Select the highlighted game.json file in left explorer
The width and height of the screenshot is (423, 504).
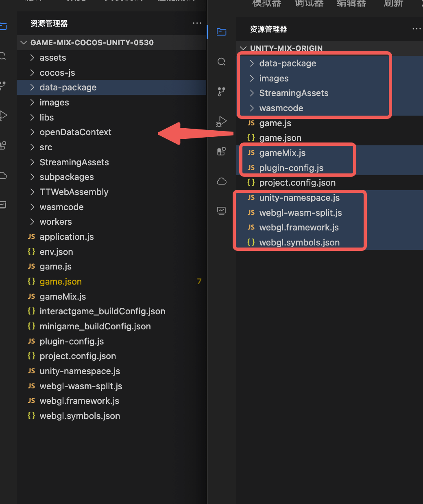(61, 282)
